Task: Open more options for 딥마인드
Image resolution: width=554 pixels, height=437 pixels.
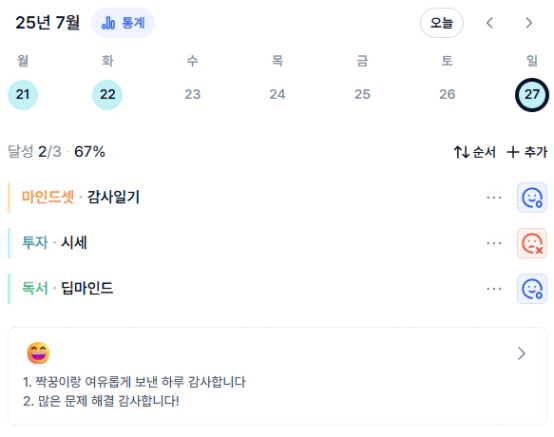Action: 494,289
